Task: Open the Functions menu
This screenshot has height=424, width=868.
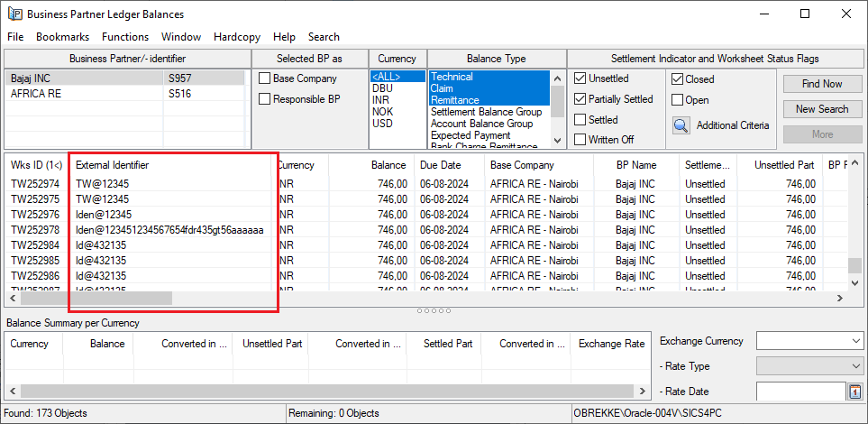Action: click(x=125, y=37)
